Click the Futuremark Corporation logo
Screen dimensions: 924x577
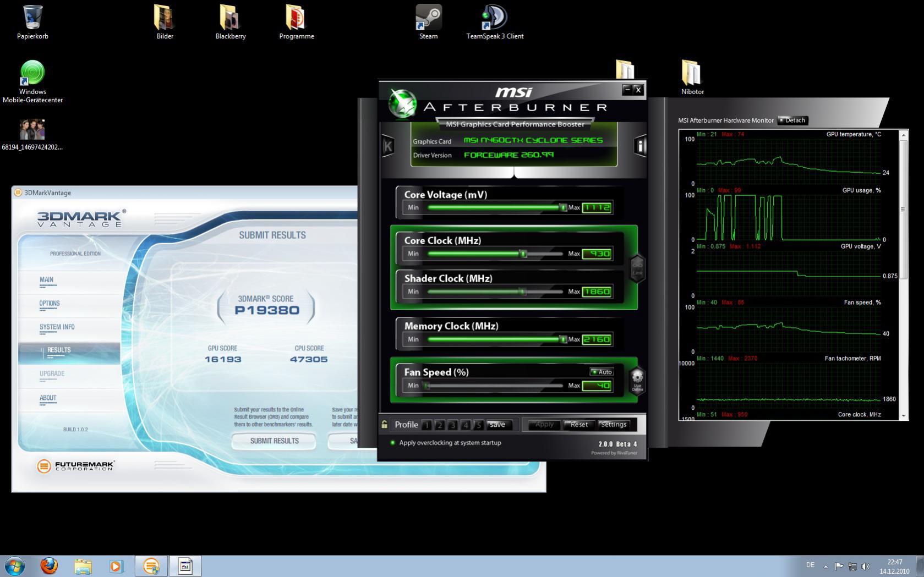click(x=75, y=466)
